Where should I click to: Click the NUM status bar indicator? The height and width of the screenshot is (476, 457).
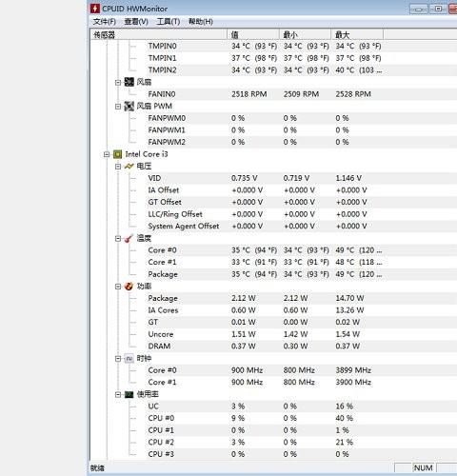[423, 468]
